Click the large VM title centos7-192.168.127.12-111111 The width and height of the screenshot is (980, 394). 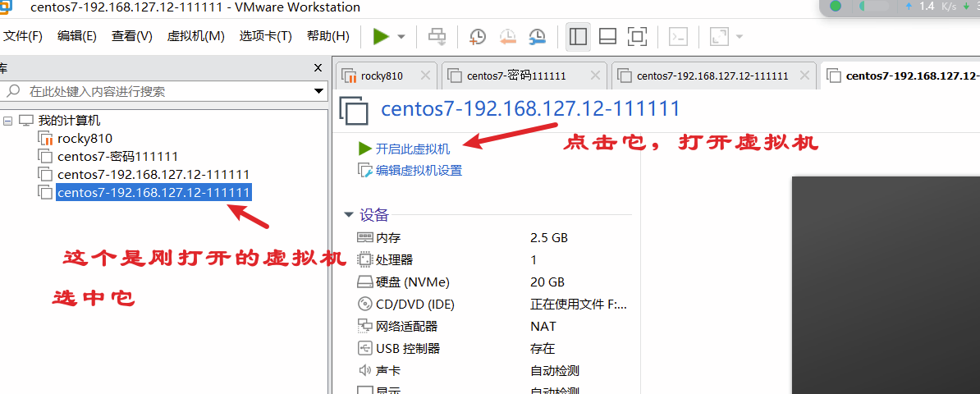pyautogui.click(x=530, y=109)
